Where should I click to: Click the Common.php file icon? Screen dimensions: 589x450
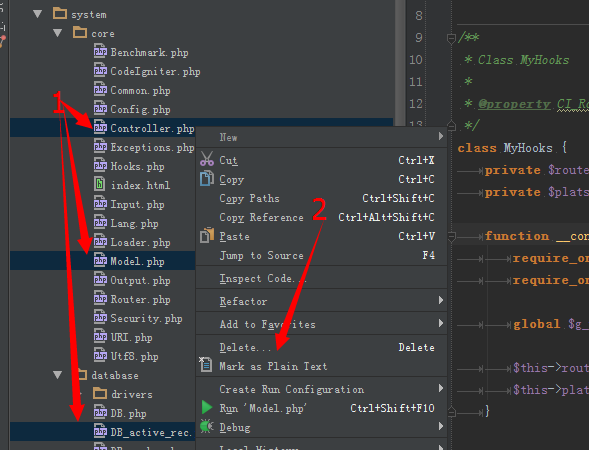pyautogui.click(x=100, y=89)
